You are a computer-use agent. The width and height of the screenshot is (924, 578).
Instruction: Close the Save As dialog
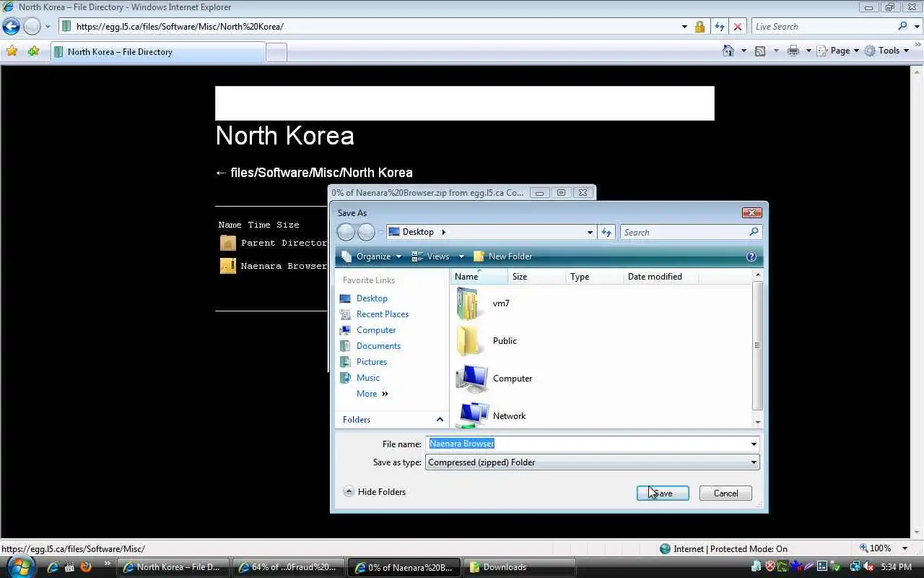[751, 212]
